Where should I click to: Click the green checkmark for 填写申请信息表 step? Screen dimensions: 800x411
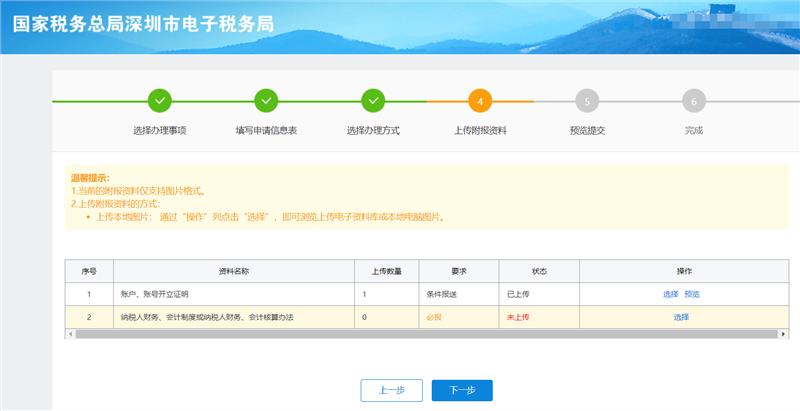[x=266, y=101]
